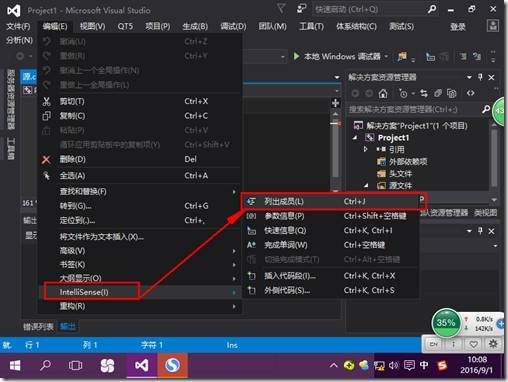Viewport: 508px width, 382px height.
Task: Collapse the 源文件 tree node
Action: tap(366, 185)
